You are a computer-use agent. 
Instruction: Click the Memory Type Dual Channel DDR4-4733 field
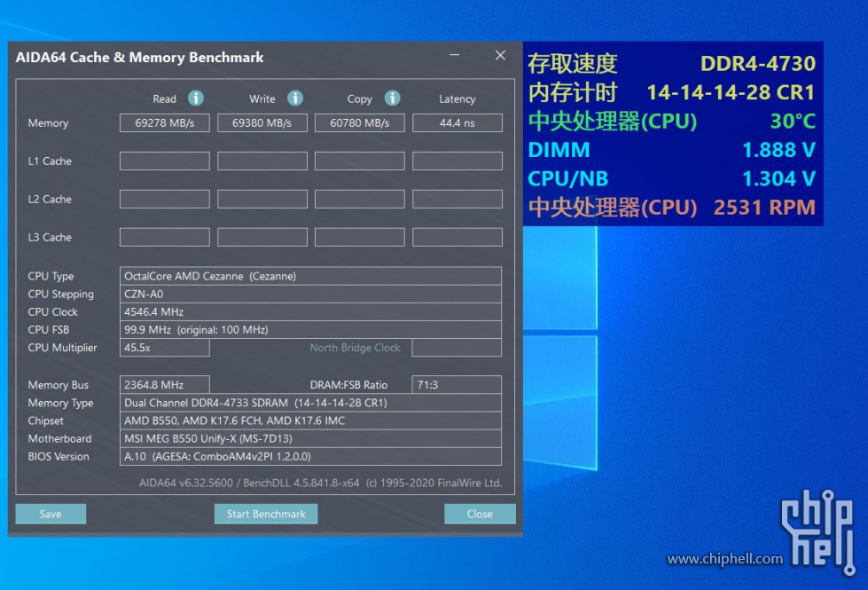(310, 403)
